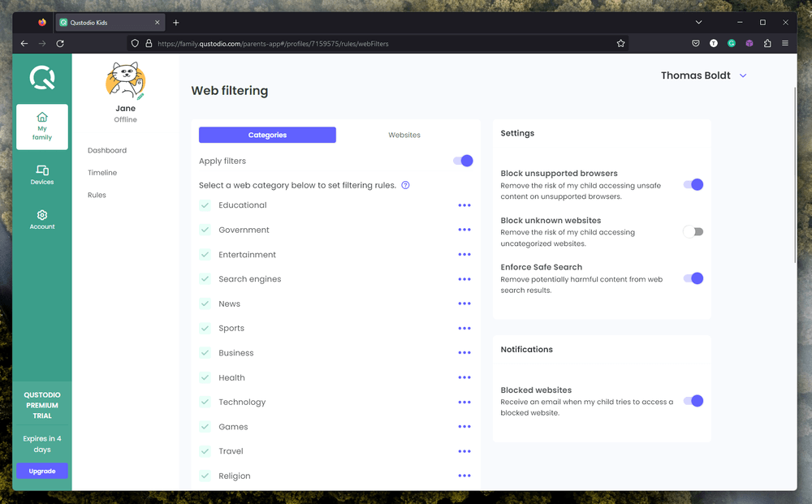Expand Thomas Boldt account dropdown
The image size is (812, 504).
(x=743, y=75)
